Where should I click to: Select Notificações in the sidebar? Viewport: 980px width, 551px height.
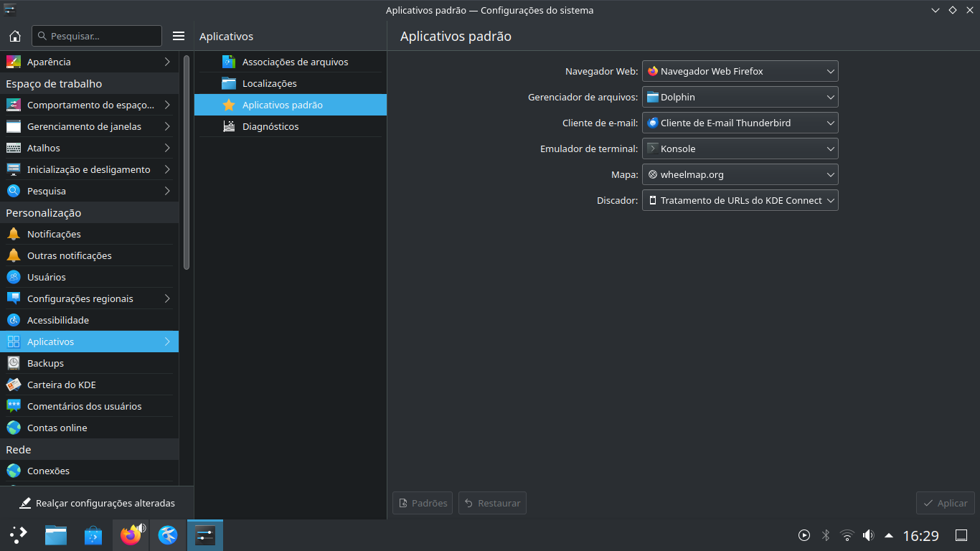[x=54, y=234]
